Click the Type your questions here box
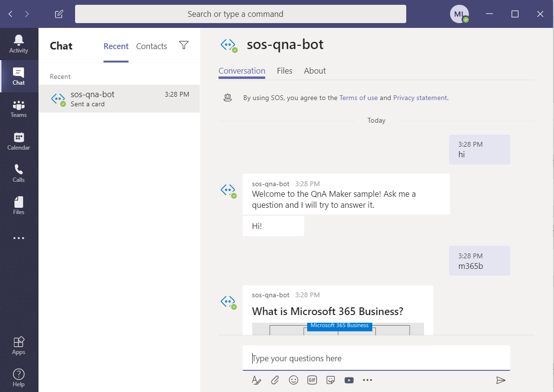The image size is (554, 392). click(x=376, y=358)
